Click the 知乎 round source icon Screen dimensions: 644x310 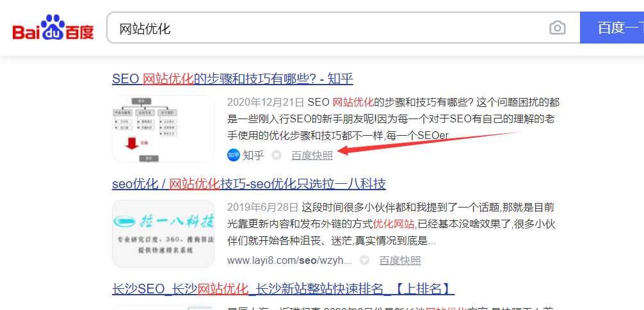[233, 155]
